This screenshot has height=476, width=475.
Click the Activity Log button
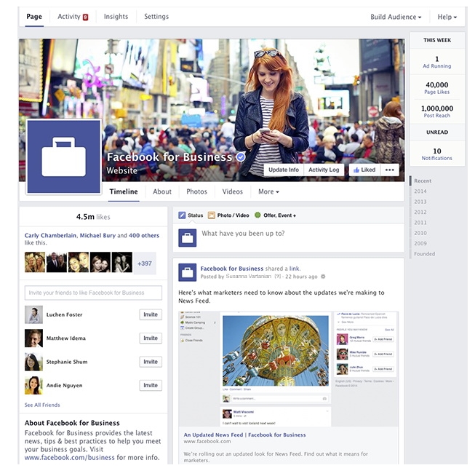point(324,170)
